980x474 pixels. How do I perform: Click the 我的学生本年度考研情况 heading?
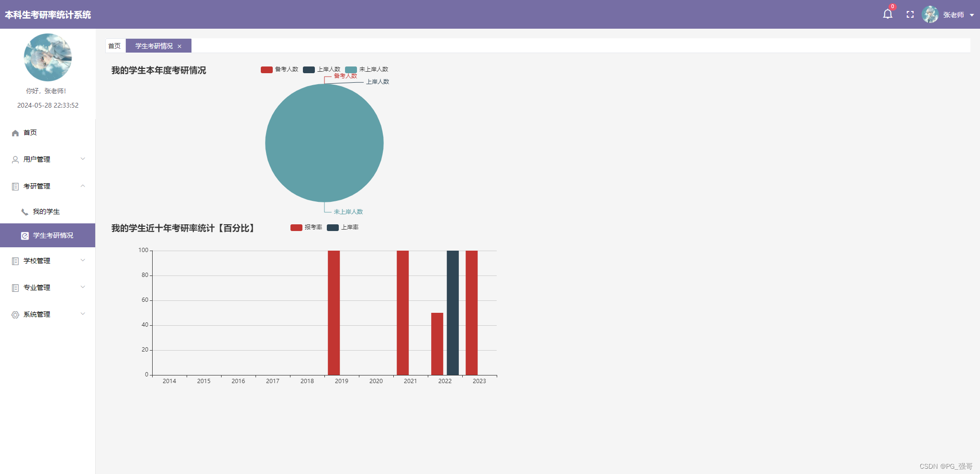click(159, 70)
